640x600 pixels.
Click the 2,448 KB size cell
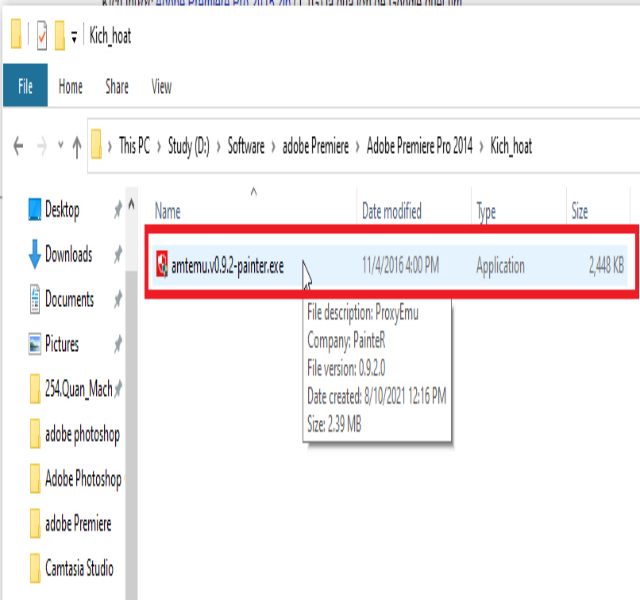(607, 266)
